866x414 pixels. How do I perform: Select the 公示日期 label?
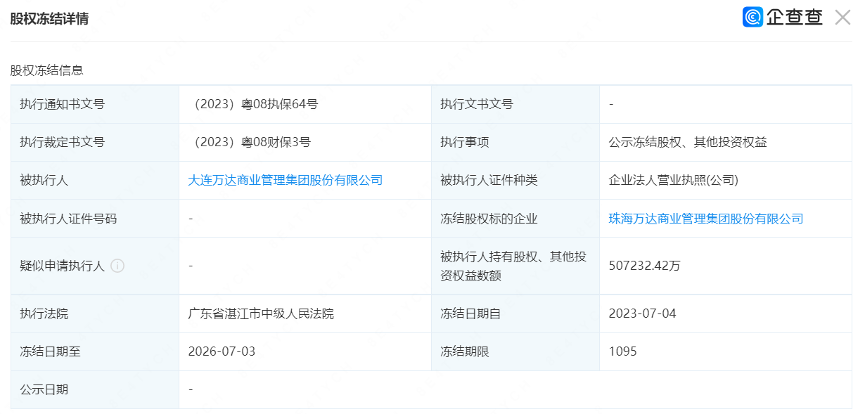pyautogui.click(x=44, y=390)
